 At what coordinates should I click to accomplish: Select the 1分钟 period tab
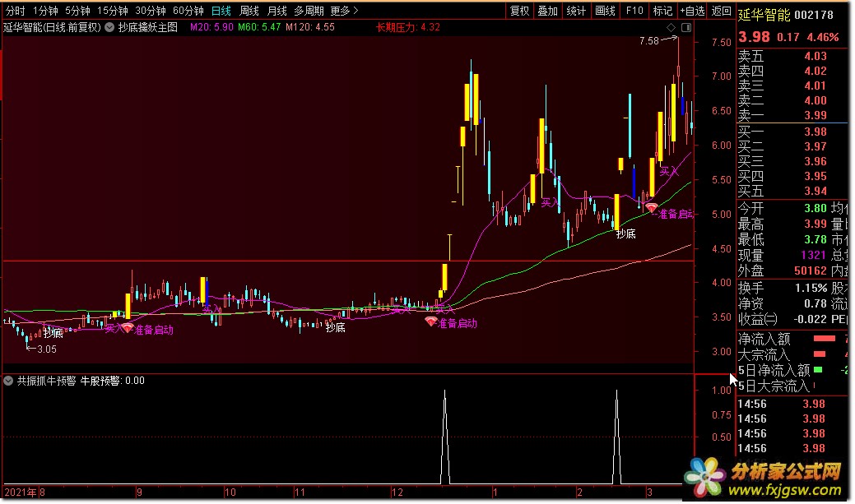[x=45, y=11]
